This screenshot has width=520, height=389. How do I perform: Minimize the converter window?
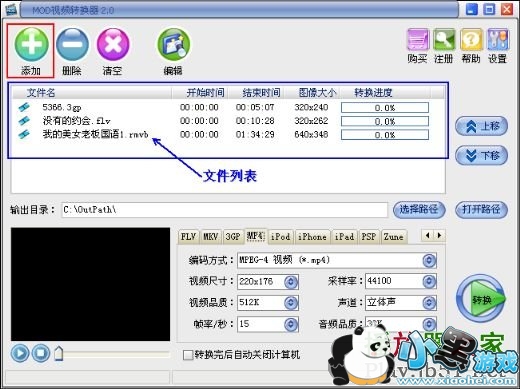(471, 9)
